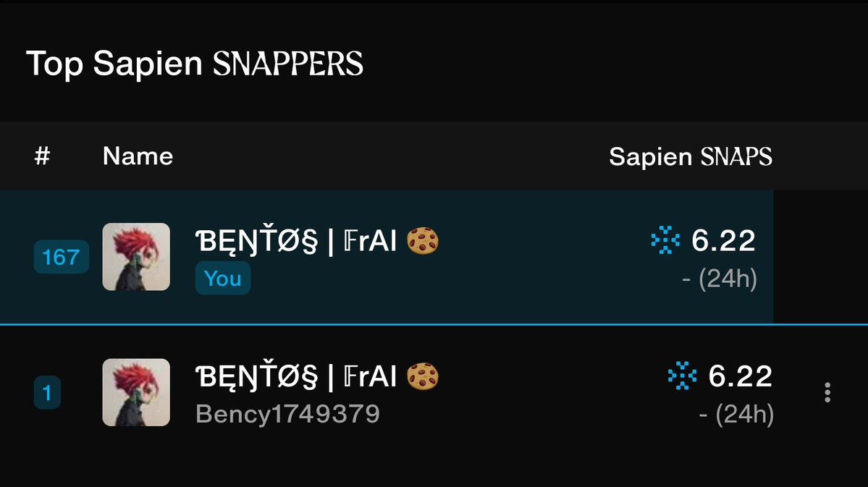Select the 167 rank badge
The image size is (868, 487).
[62, 257]
